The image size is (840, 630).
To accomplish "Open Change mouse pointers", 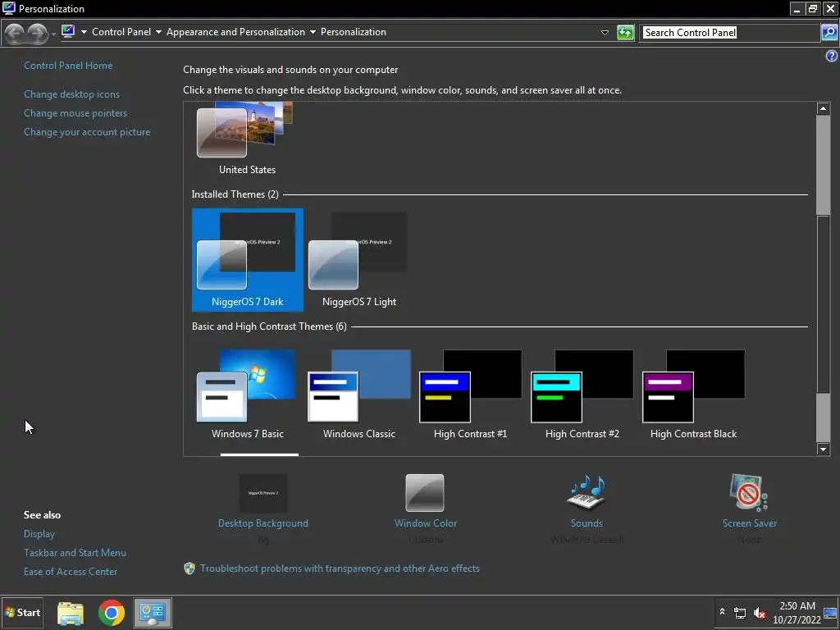I will click(75, 113).
